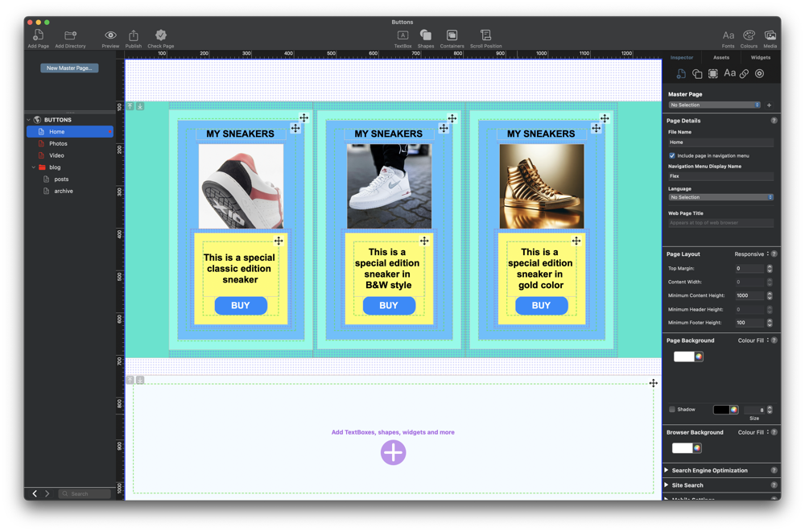Screen dimensions: 805x532
Task: Click the Add Directory toolbar icon
Action: pos(70,35)
